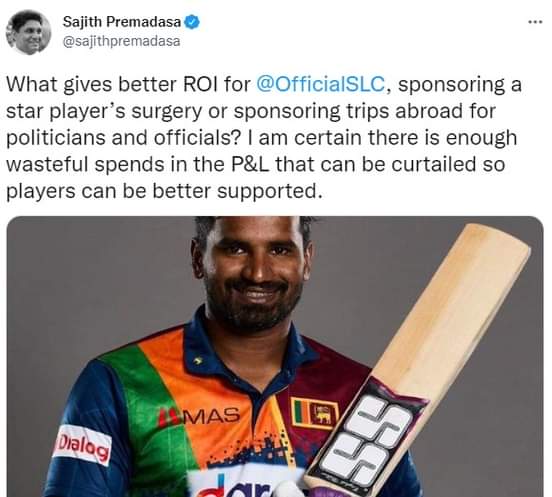Open Sajith Premadasa's profile avatar
552x497 pixels.
29,32
